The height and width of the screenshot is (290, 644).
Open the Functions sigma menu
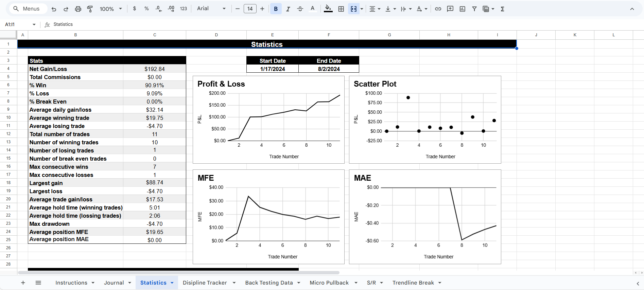click(502, 9)
